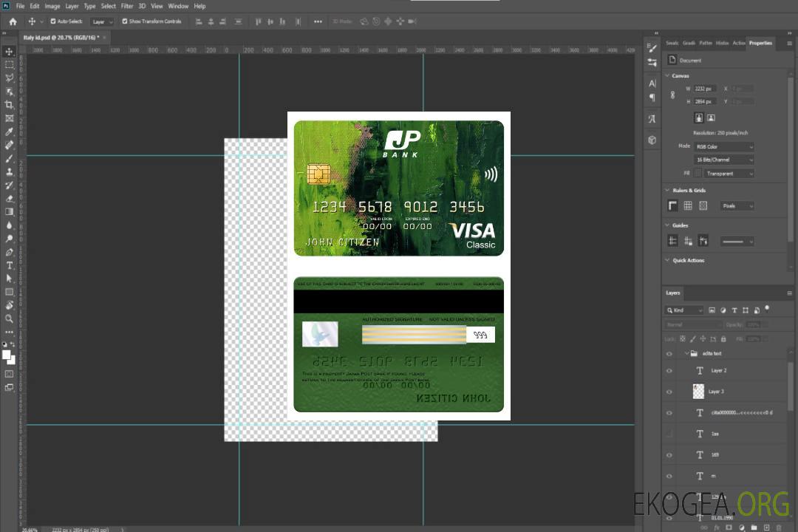Open the Brush Settings panel icon

pos(652,48)
